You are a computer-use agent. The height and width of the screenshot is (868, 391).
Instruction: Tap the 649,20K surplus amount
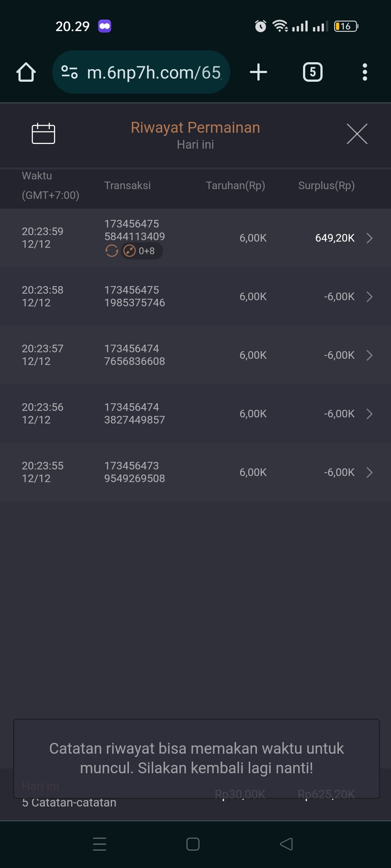[335, 238]
